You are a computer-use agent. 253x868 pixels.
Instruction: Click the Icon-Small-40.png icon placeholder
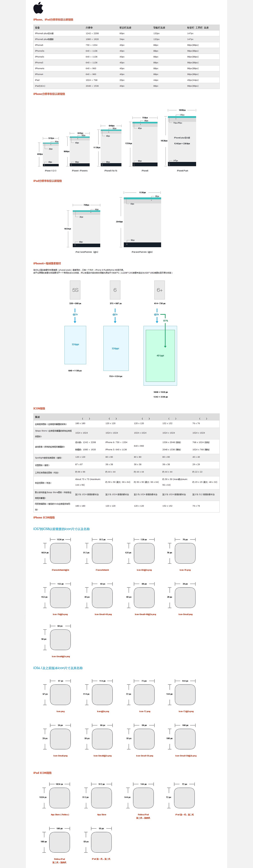[x=102, y=598]
